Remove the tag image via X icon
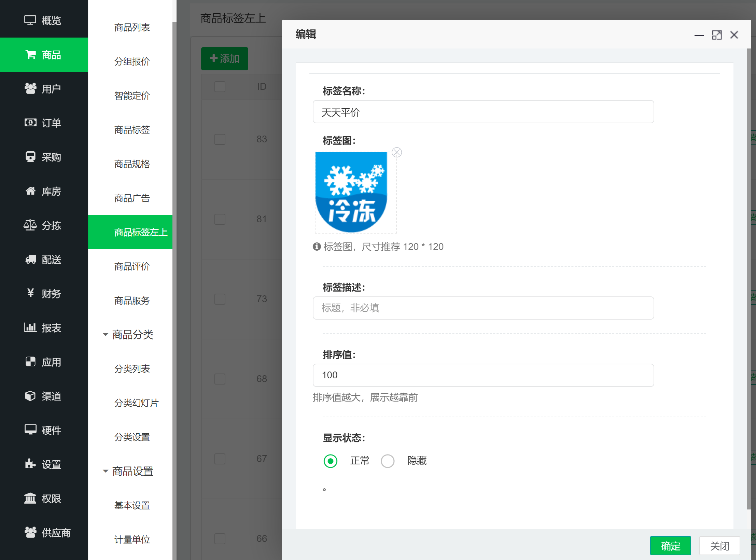 pyautogui.click(x=396, y=152)
